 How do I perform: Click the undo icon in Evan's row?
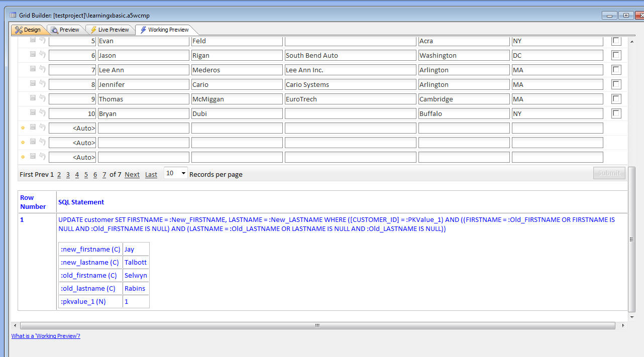(42, 40)
